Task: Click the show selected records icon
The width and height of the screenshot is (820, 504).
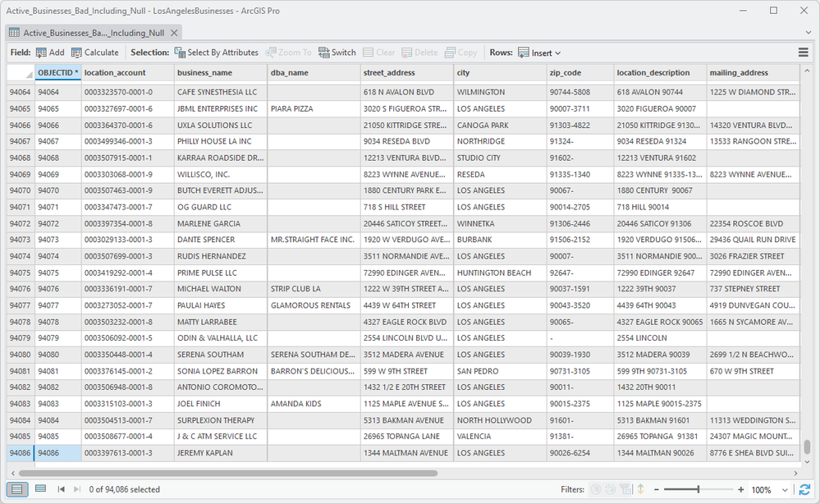Action: tap(40, 489)
